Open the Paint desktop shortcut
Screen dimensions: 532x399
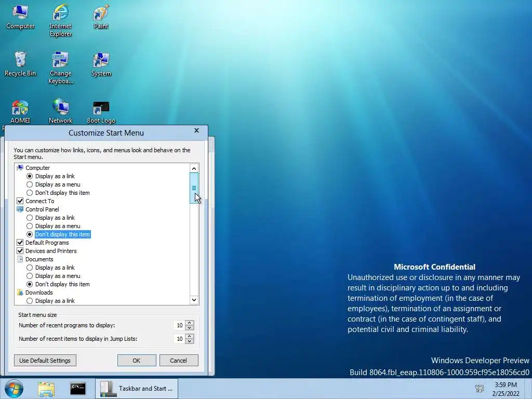pyautogui.click(x=101, y=17)
